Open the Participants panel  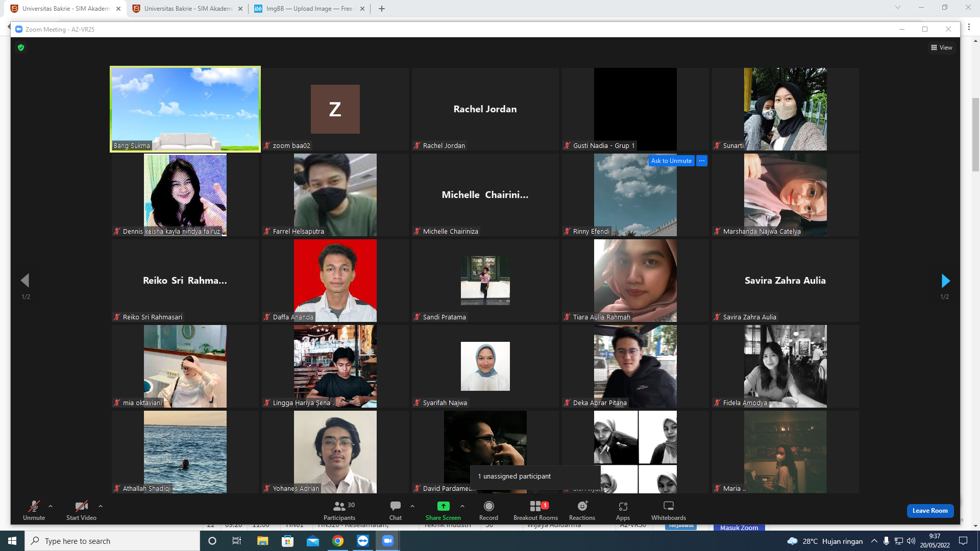(x=339, y=510)
